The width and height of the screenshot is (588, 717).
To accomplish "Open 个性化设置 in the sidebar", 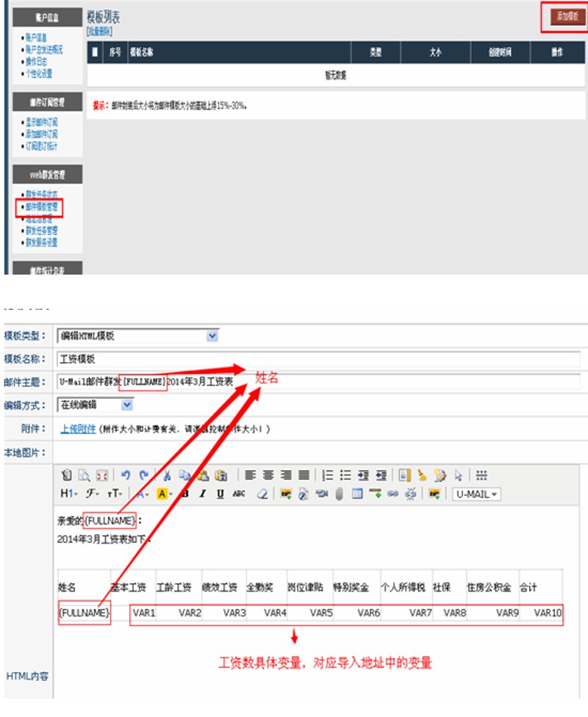I will 38,73.
